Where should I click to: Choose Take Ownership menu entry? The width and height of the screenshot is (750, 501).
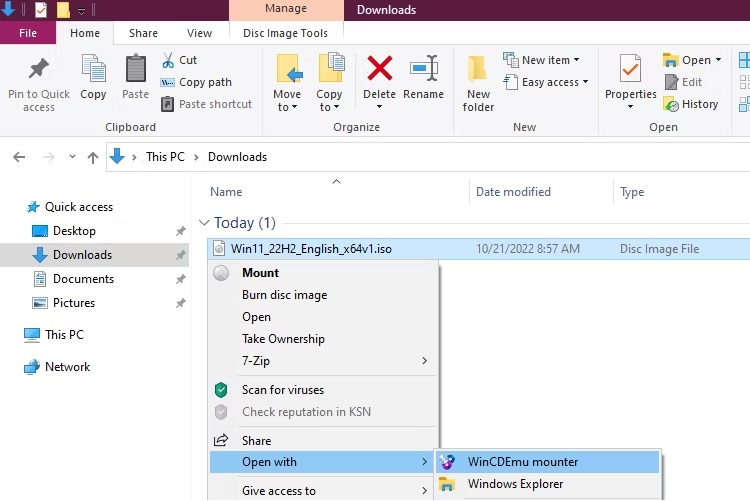point(323,339)
